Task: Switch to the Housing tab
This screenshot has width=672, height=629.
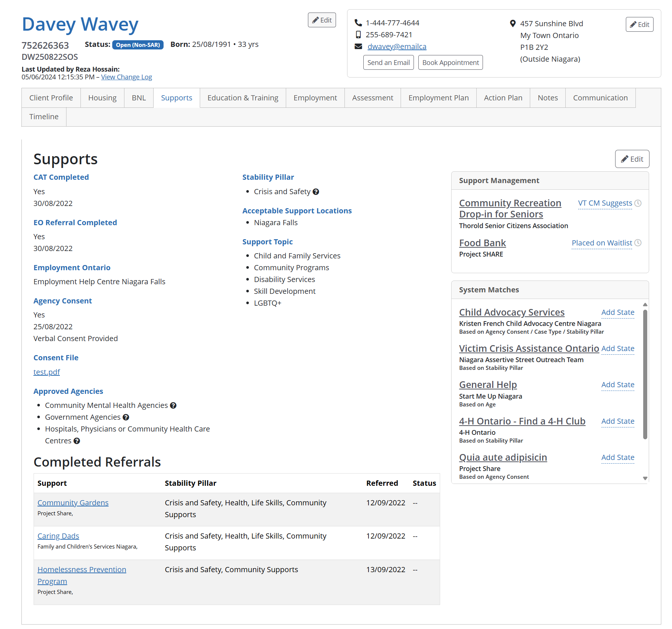Action: coord(102,98)
